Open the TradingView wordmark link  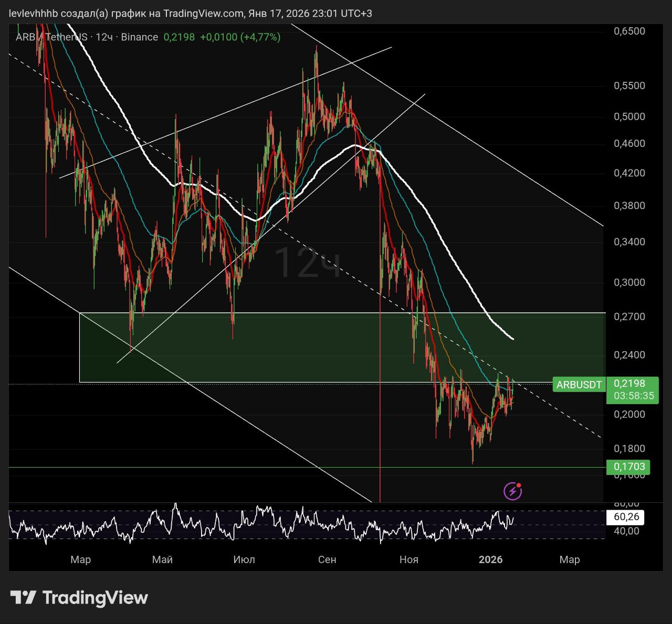click(95, 597)
